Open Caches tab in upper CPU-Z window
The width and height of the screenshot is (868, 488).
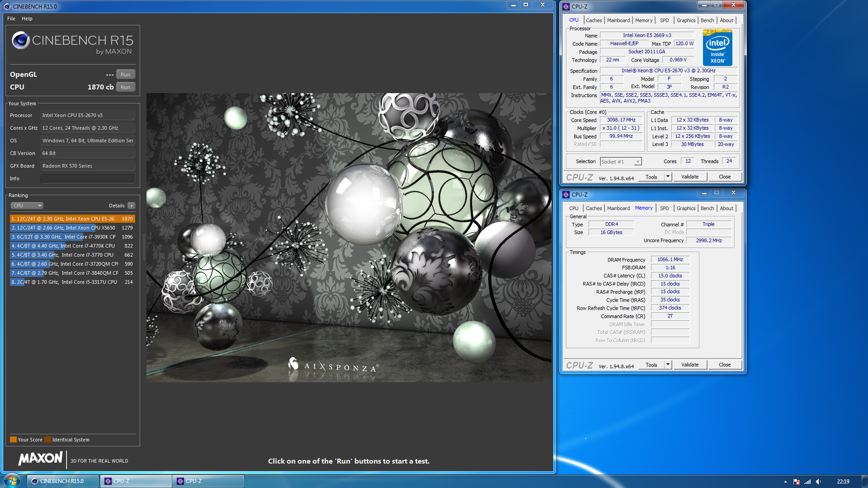[594, 20]
